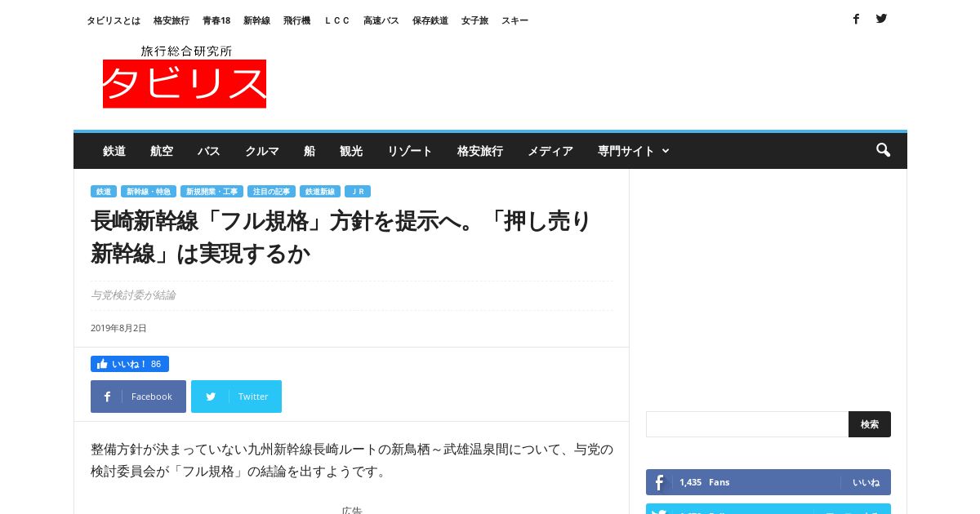Go to 高速バス top link
This screenshot has height=514, width=980.
(381, 20)
